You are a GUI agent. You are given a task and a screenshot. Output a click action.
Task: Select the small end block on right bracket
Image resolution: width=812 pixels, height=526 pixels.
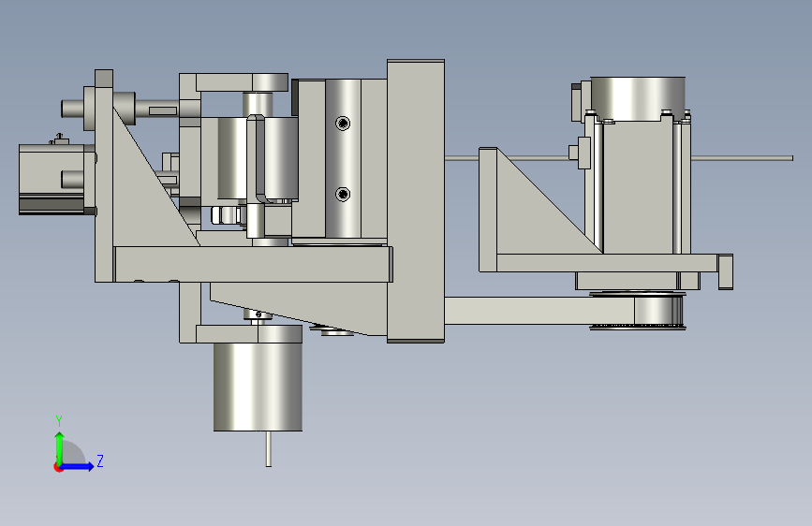point(726,271)
